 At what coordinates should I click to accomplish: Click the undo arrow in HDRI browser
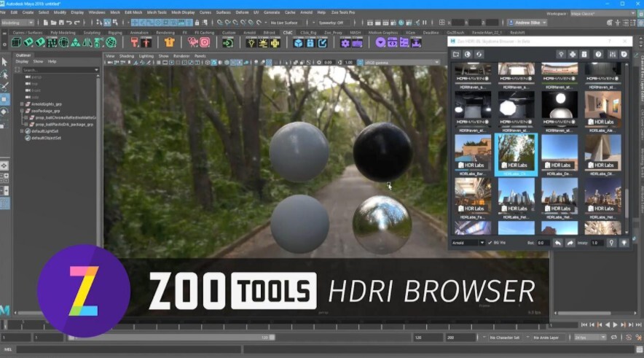click(x=557, y=242)
